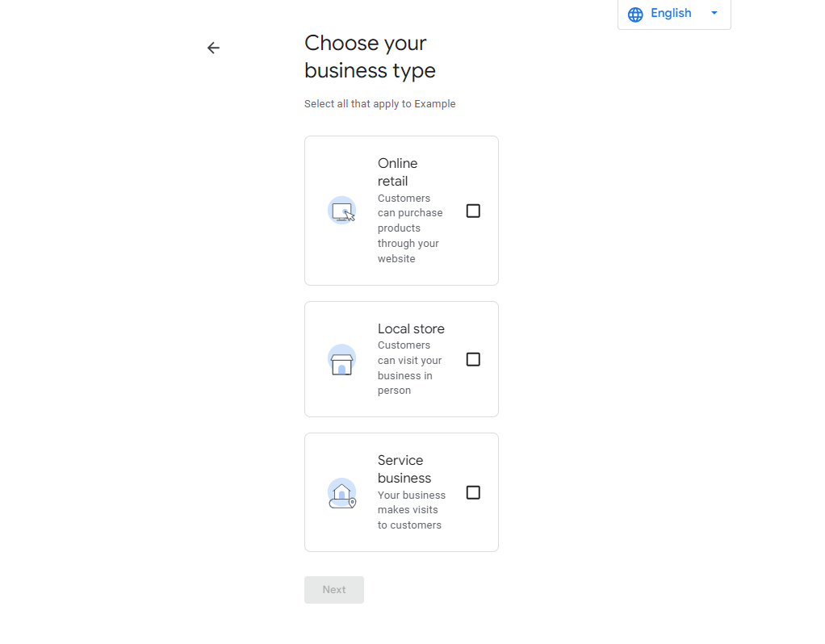Go back using the left arrow icon
Image resolution: width=825 pixels, height=644 pixels.
click(213, 48)
